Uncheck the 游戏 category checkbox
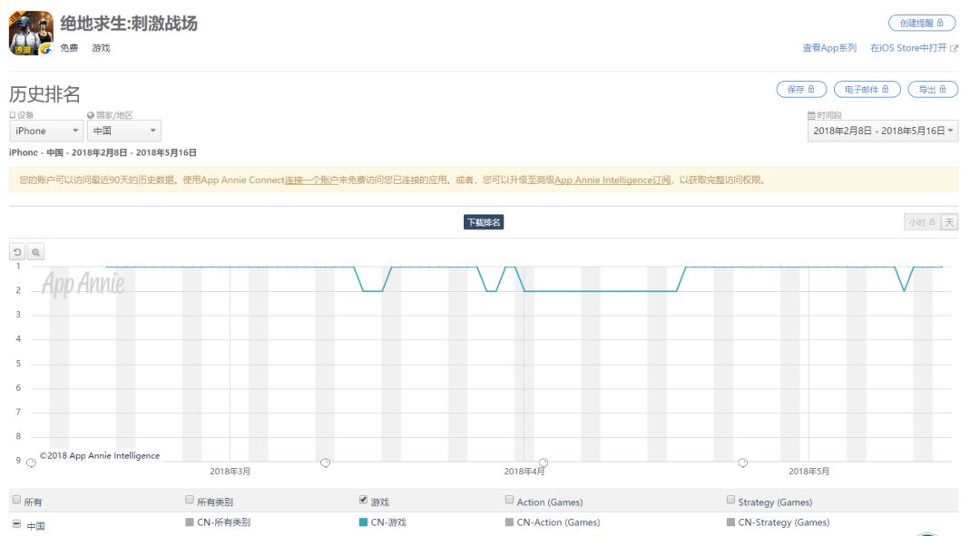980x536 pixels. pyautogui.click(x=363, y=500)
